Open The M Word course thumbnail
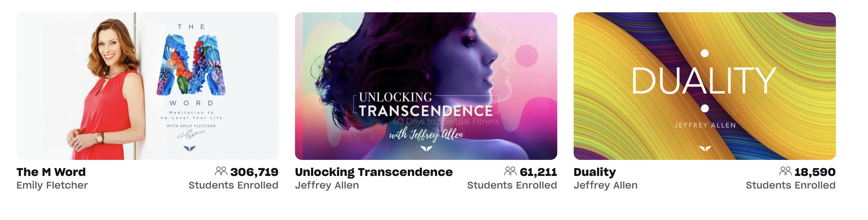Image resolution: width=868 pixels, height=220 pixels. pyautogui.click(x=148, y=86)
